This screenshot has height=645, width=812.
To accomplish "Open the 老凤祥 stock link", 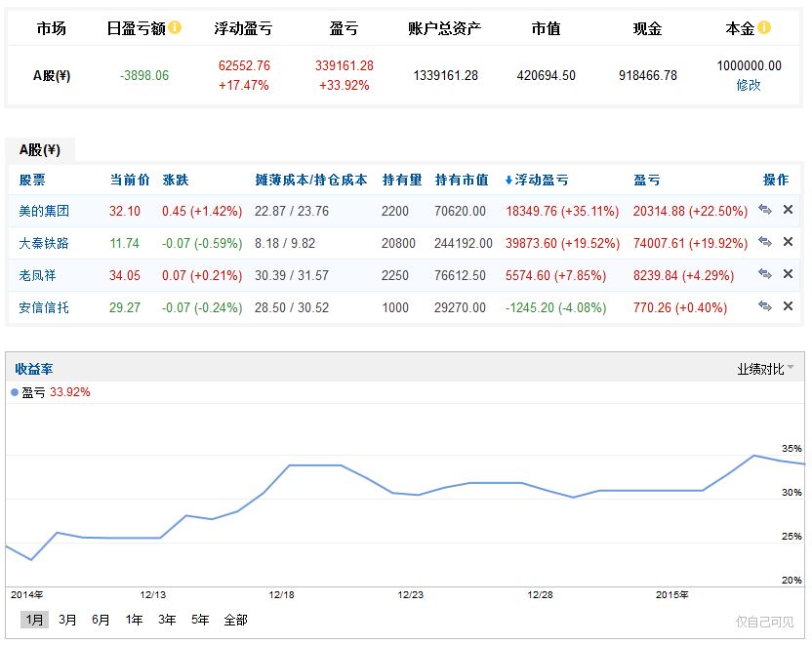I will click(x=37, y=275).
